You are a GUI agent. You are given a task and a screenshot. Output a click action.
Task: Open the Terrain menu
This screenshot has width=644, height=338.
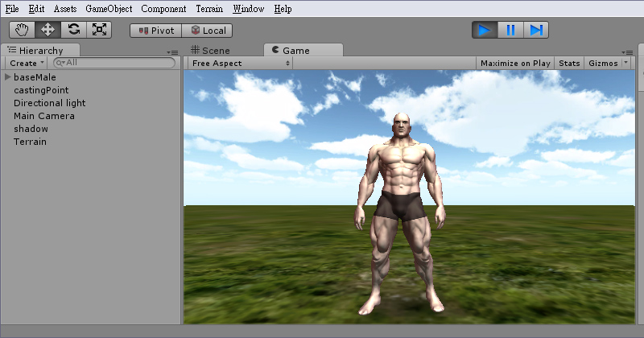pyautogui.click(x=209, y=9)
